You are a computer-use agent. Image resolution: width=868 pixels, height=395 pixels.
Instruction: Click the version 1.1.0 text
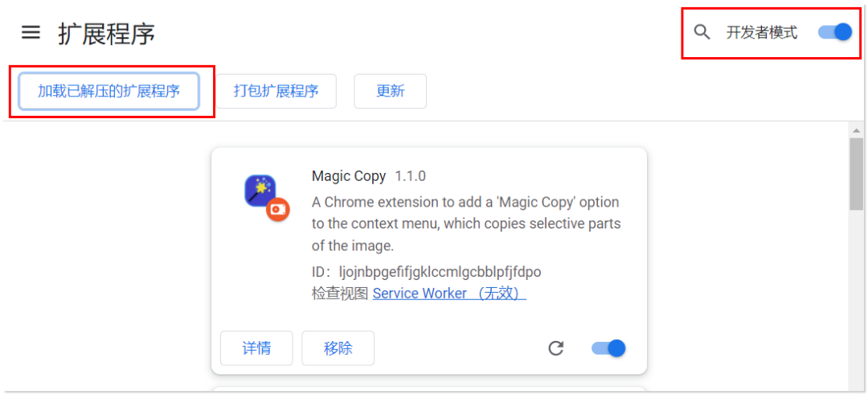click(x=410, y=176)
